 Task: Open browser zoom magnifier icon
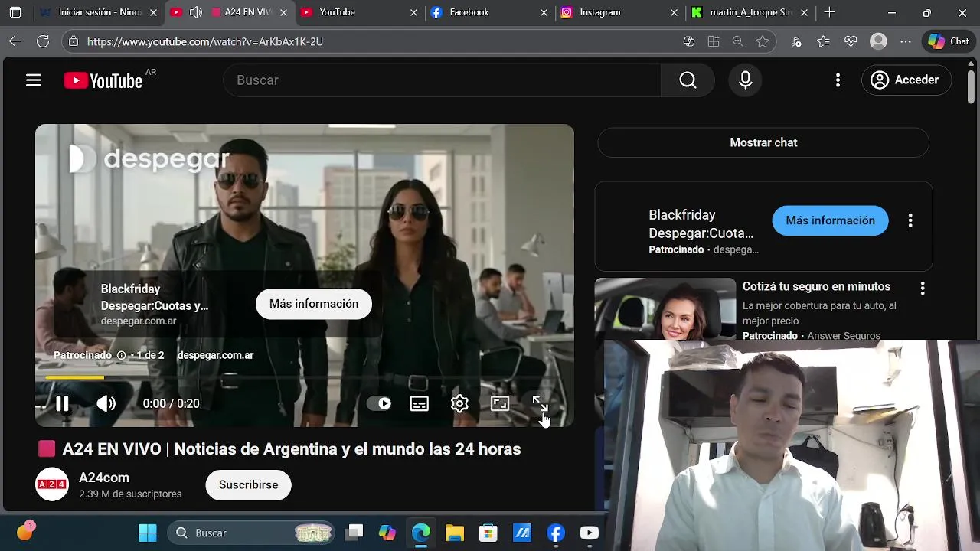(737, 41)
